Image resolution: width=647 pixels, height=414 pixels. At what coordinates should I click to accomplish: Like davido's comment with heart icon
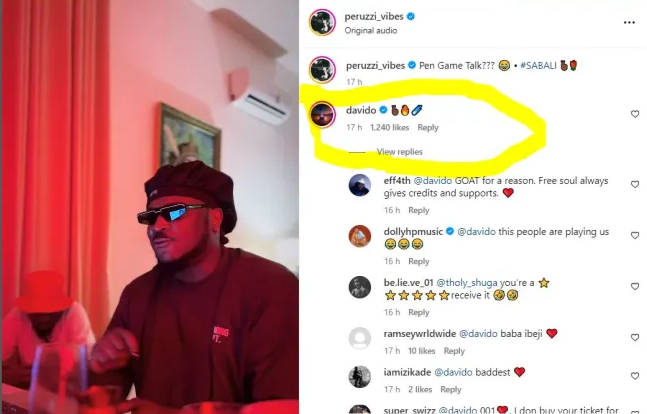[635, 114]
